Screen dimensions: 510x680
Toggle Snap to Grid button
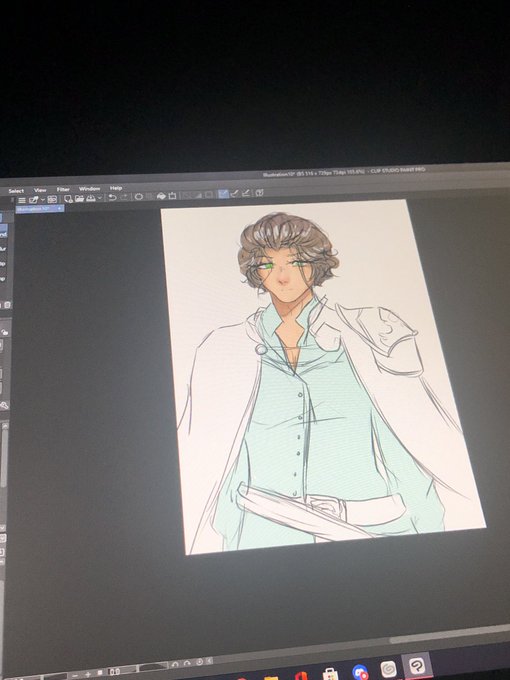coord(246,193)
